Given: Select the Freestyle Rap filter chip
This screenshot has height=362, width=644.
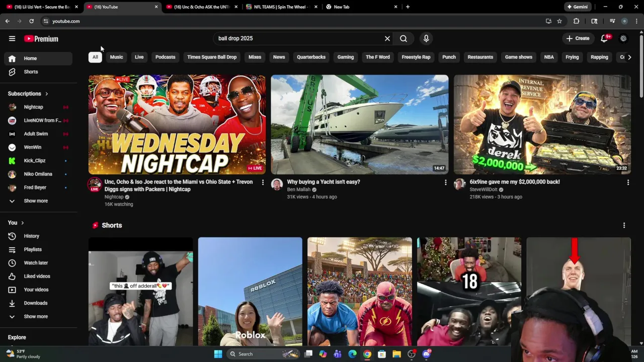Looking at the screenshot, I should click(x=416, y=57).
